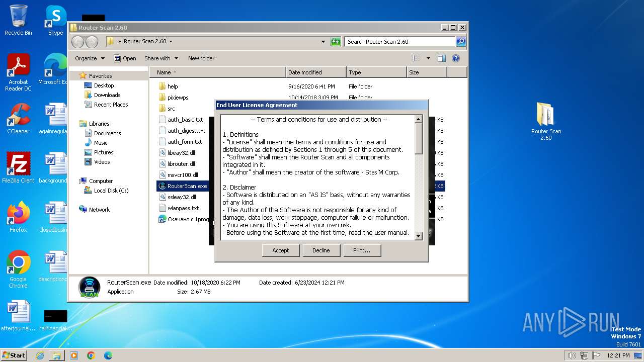Select Favorites in navigation pane
Image resolution: width=644 pixels, height=362 pixels.
click(100, 76)
